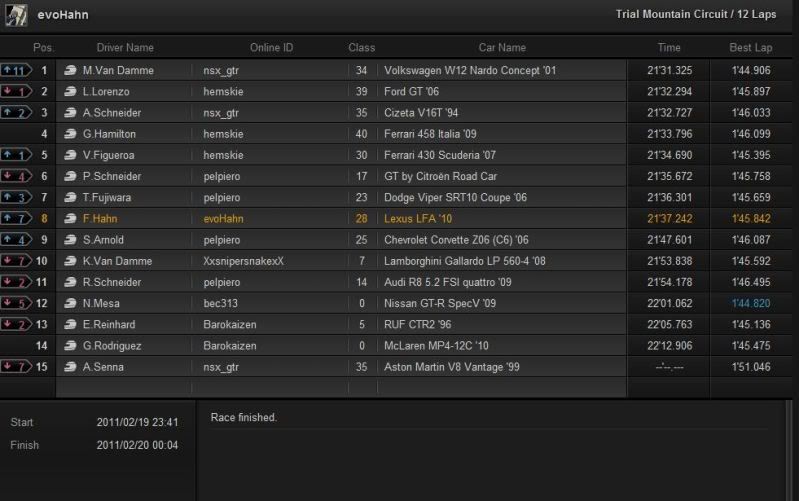Click race time 21'31.325
Screen dimensions: 799x501
[669, 70]
